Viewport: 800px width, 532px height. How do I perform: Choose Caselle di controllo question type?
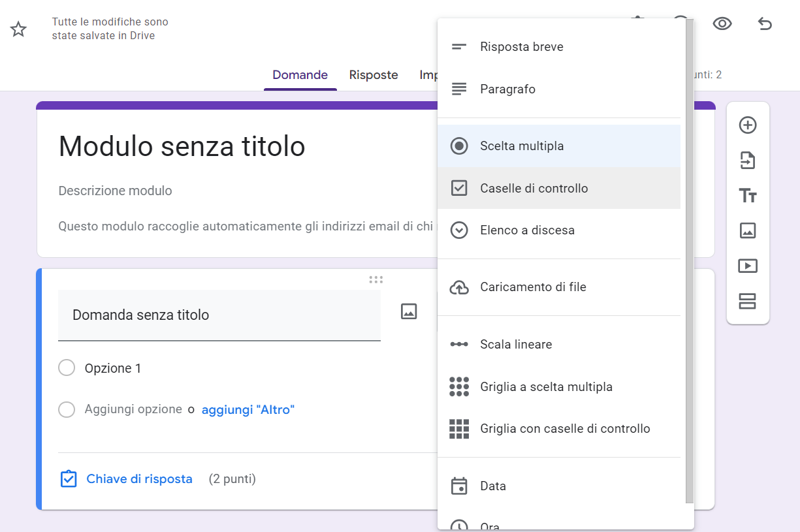[534, 188]
